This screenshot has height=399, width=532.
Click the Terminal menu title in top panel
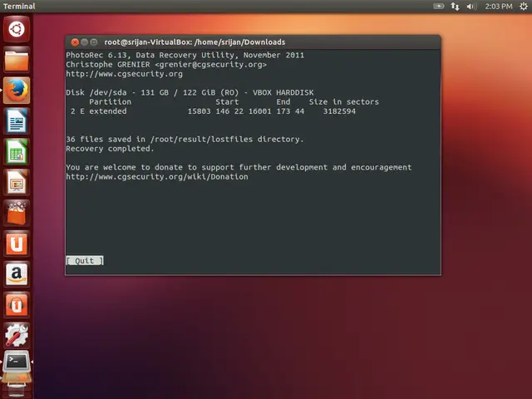(x=19, y=6)
